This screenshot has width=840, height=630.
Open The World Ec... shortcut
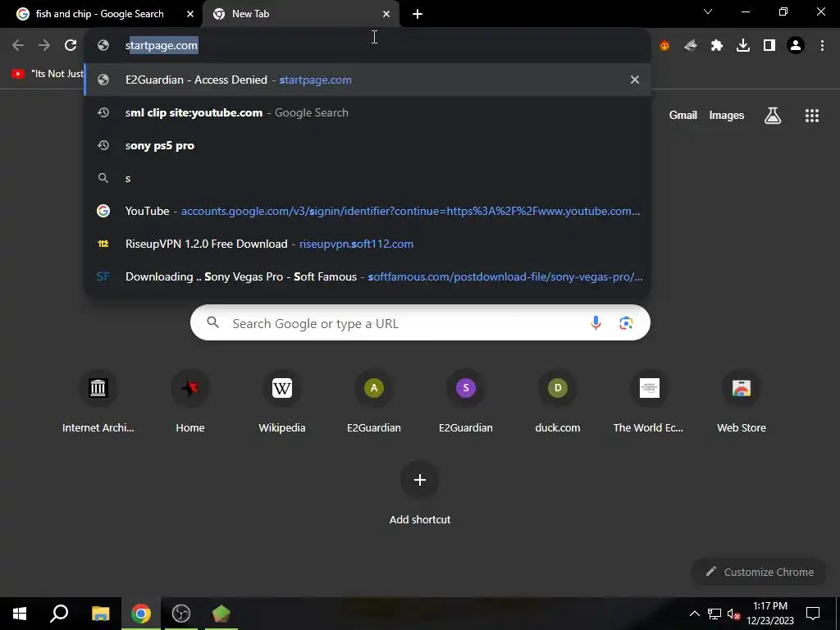[x=650, y=401]
